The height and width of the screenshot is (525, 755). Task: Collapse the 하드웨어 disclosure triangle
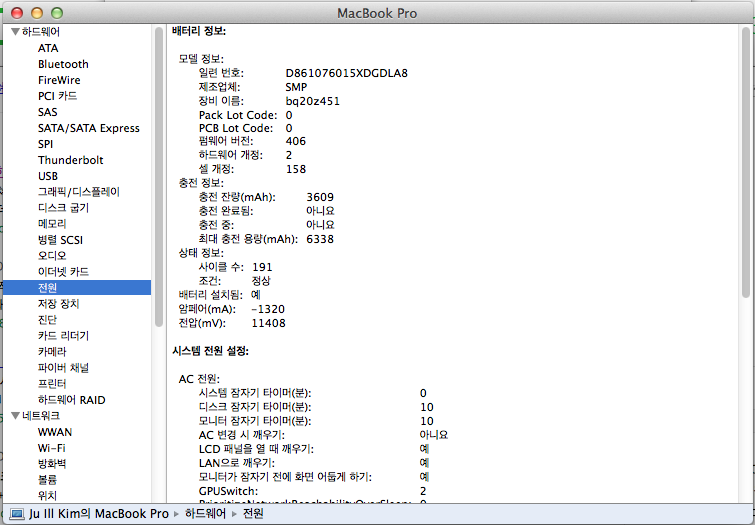click(x=14, y=32)
